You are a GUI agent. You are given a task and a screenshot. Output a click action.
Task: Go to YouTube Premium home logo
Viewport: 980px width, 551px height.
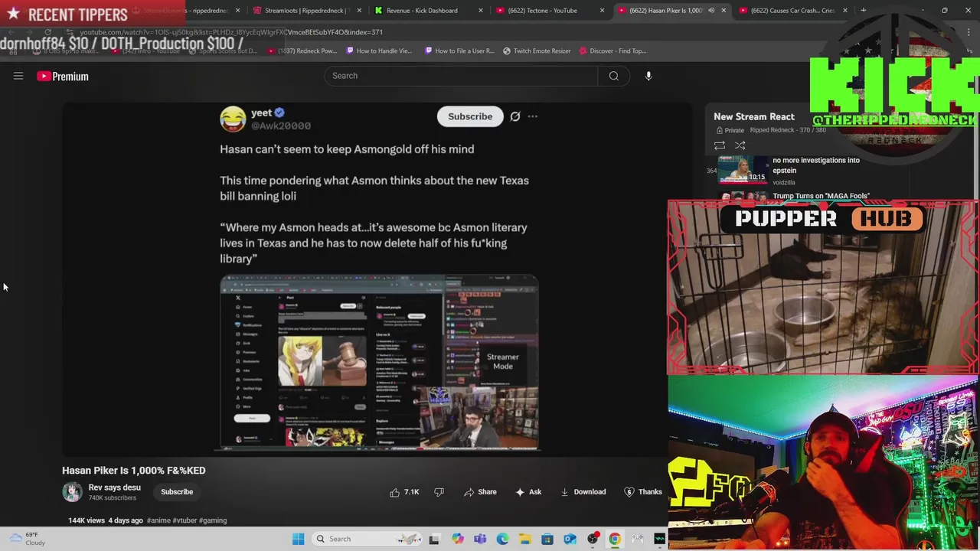63,76
